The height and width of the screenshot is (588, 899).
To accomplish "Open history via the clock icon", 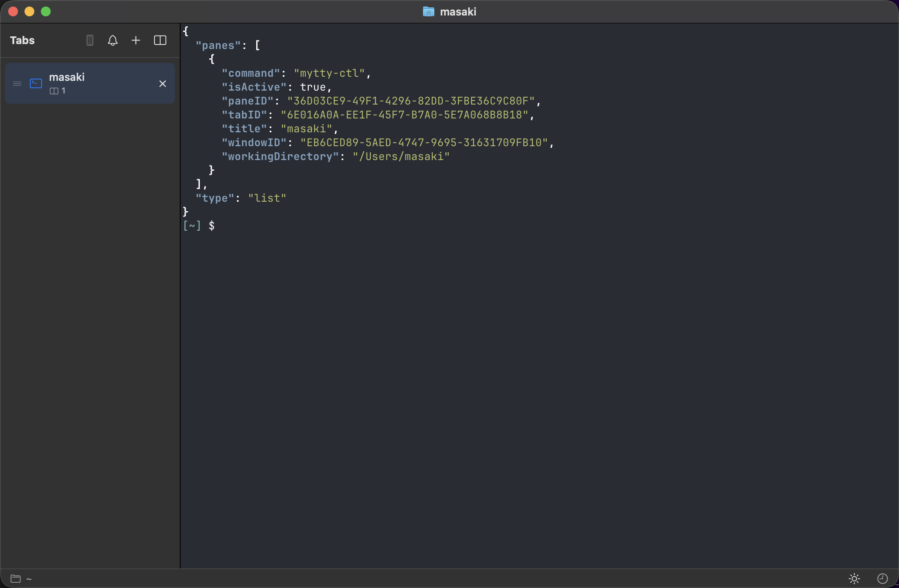I will pyautogui.click(x=883, y=579).
